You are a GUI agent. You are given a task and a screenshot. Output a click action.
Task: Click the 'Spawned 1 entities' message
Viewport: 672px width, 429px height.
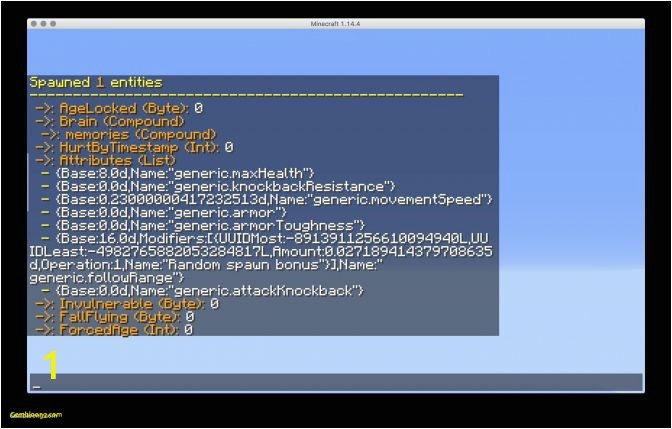pos(96,82)
